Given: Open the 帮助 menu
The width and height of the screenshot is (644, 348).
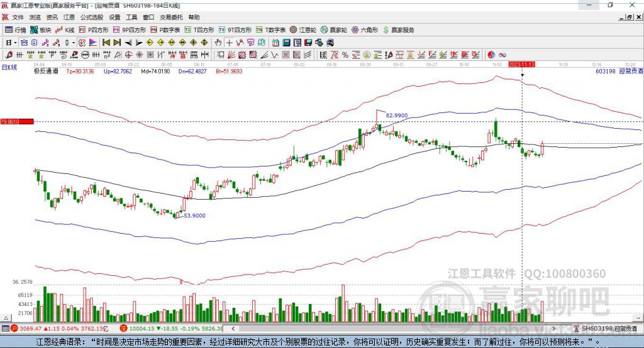Looking at the screenshot, I should [x=194, y=17].
